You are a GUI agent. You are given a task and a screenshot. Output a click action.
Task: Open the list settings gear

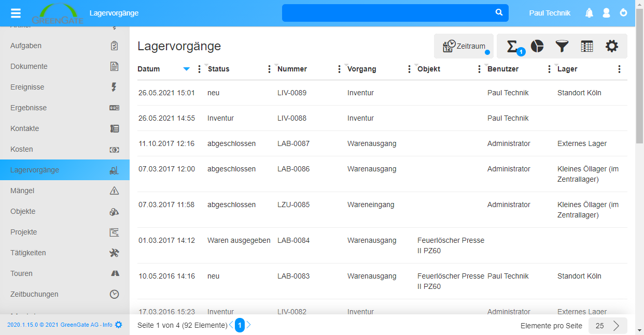[612, 46]
